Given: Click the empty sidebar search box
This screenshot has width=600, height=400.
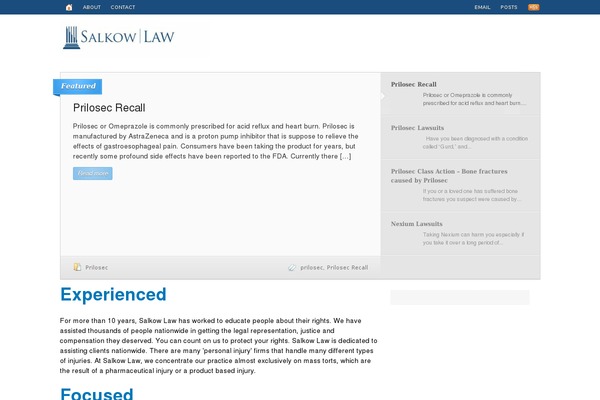Looking at the screenshot, I should (x=460, y=297).
